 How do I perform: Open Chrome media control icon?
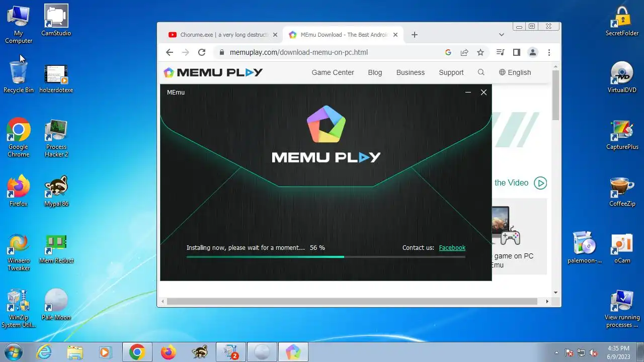(500, 52)
